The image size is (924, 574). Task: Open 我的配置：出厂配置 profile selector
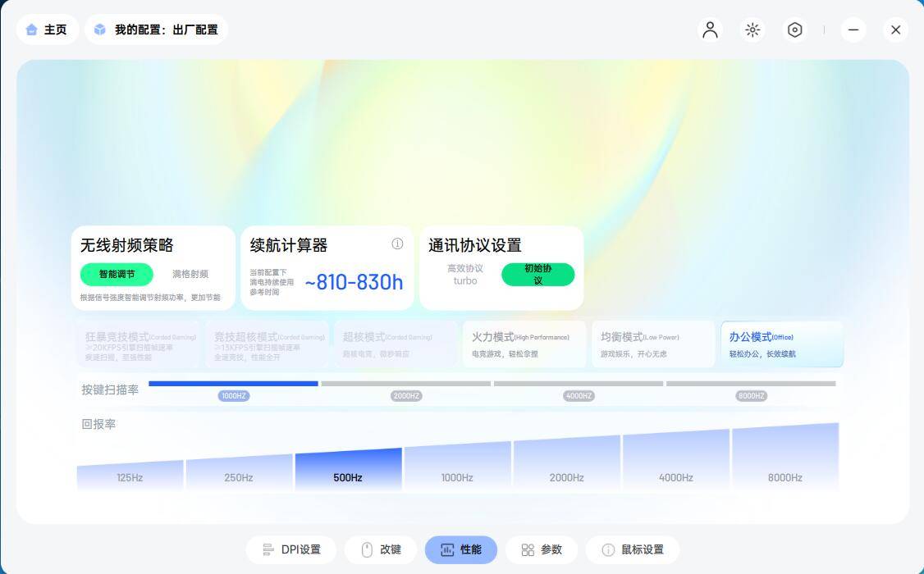tap(157, 30)
